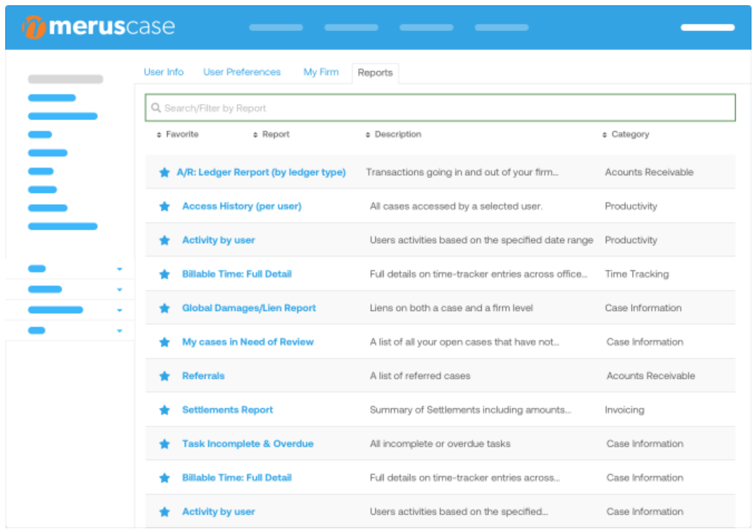Screen dimensions: 756x532
Task: Click the Invoicing category cell
Action: click(625, 410)
